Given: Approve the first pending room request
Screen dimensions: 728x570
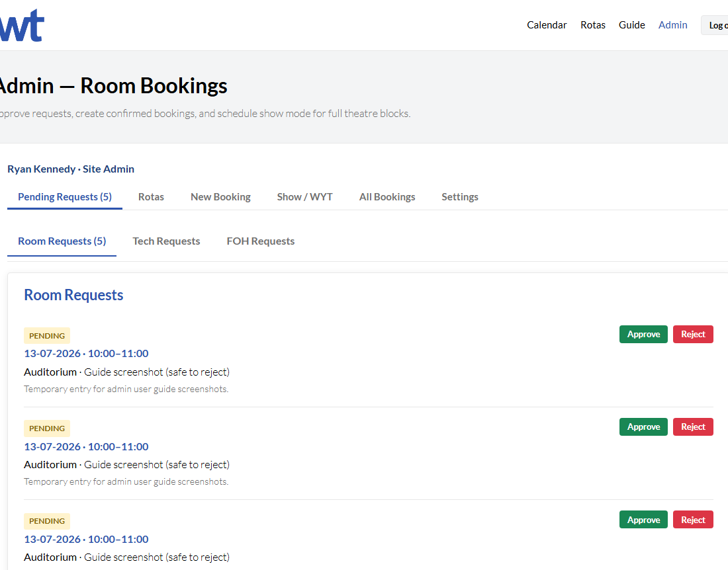Looking at the screenshot, I should 643,335.
